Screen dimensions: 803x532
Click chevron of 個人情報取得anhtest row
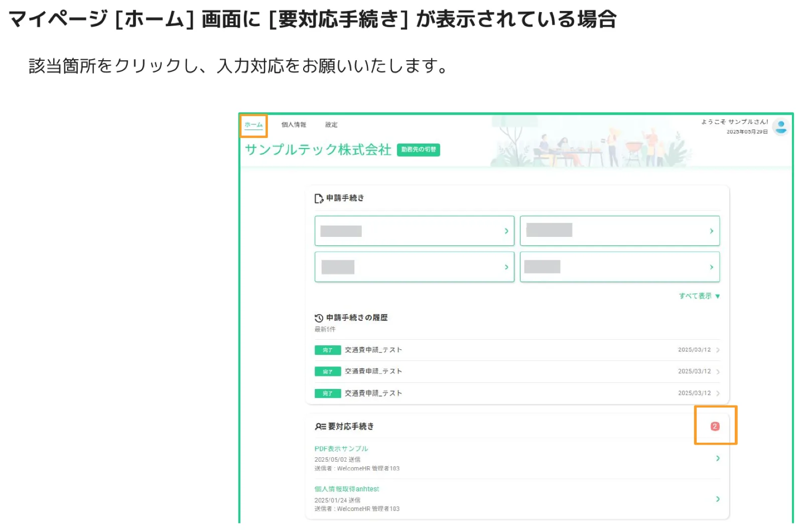pos(718,499)
